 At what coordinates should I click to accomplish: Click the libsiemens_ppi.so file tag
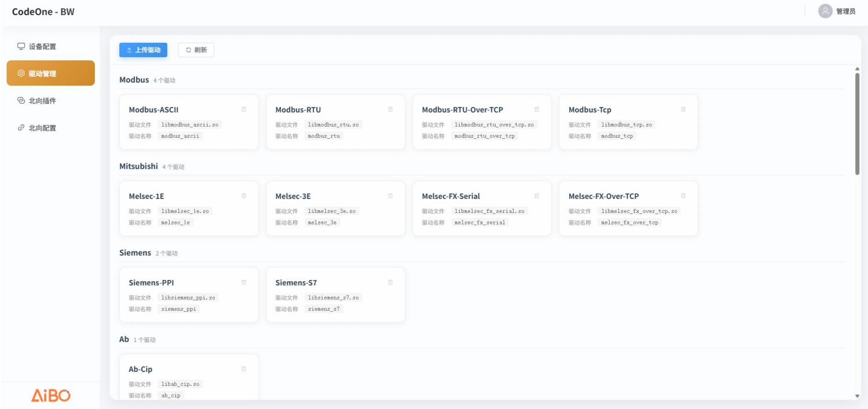188,297
